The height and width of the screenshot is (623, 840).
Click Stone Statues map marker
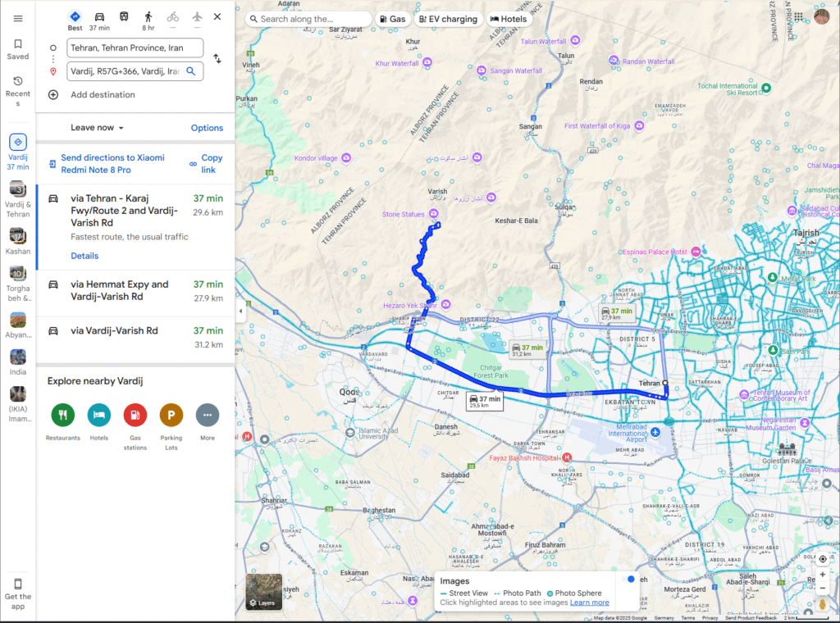(433, 214)
